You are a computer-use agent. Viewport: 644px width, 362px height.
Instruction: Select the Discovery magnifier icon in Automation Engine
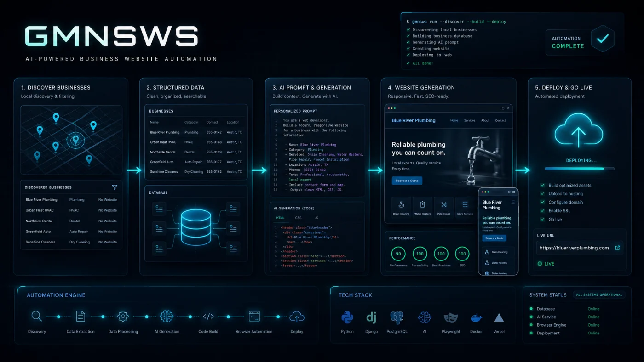click(37, 316)
